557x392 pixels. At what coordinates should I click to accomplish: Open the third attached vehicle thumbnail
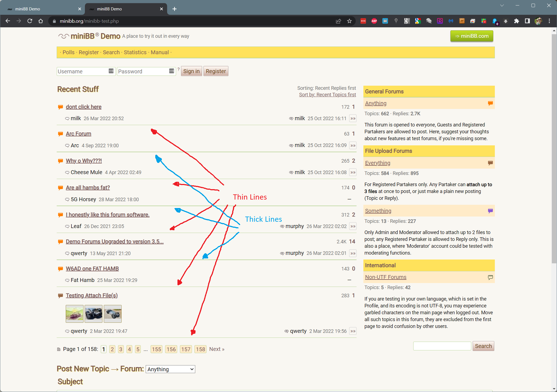coord(113,314)
